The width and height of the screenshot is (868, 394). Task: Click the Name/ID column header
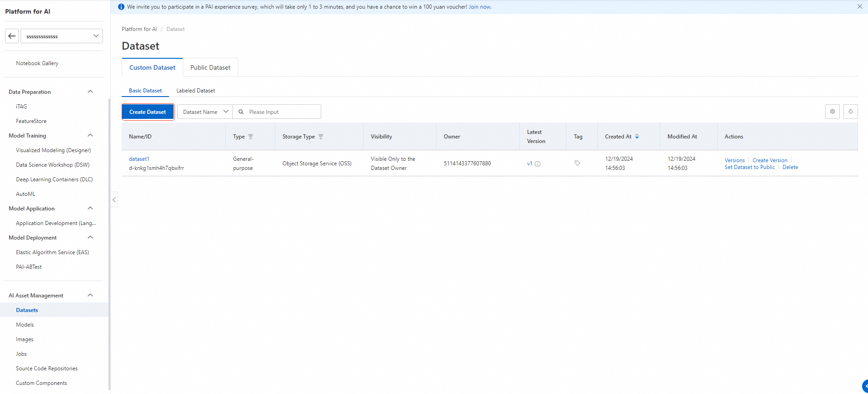click(140, 137)
